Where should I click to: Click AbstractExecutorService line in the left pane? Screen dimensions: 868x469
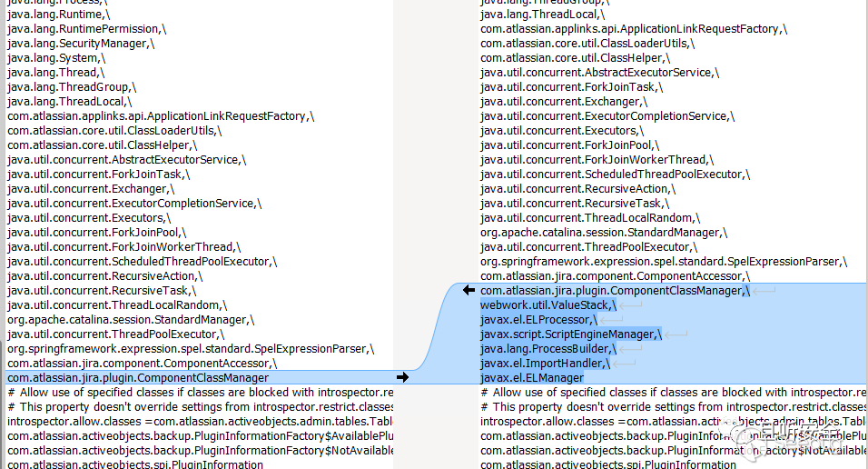pyautogui.click(x=127, y=160)
